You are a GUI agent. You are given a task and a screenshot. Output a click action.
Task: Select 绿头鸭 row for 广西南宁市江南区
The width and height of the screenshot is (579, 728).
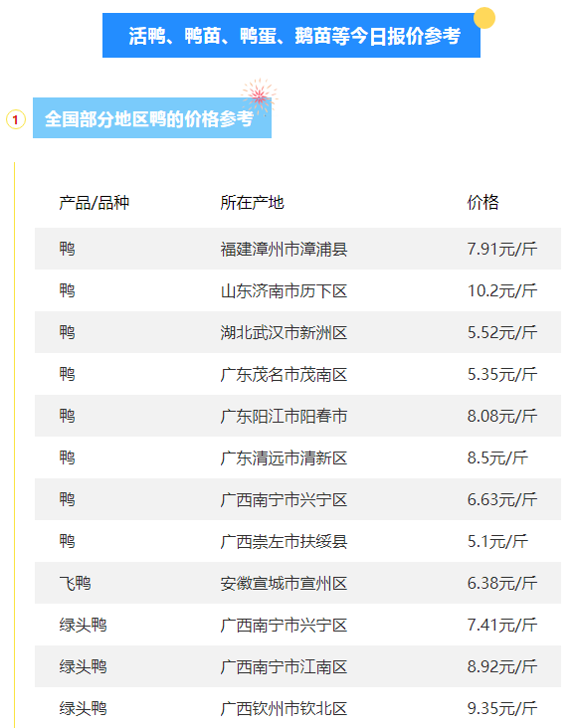pyautogui.click(x=297, y=666)
